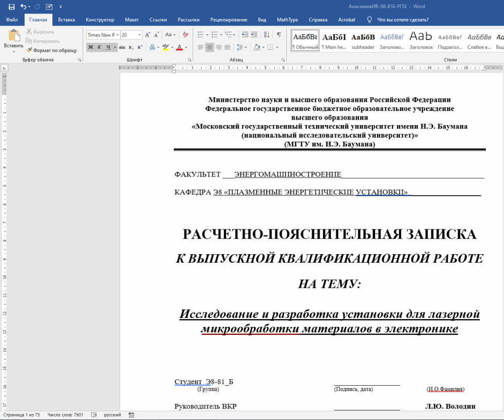Click the Clear formatting eraser icon

[185, 35]
